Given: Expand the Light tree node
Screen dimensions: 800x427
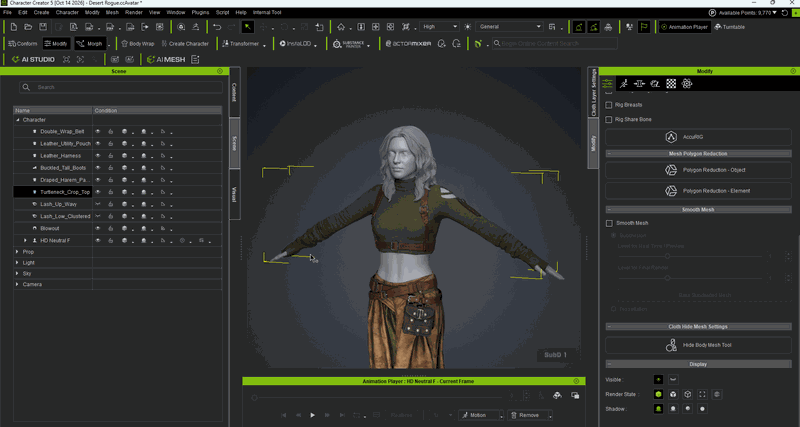Looking at the screenshot, I should (x=17, y=263).
